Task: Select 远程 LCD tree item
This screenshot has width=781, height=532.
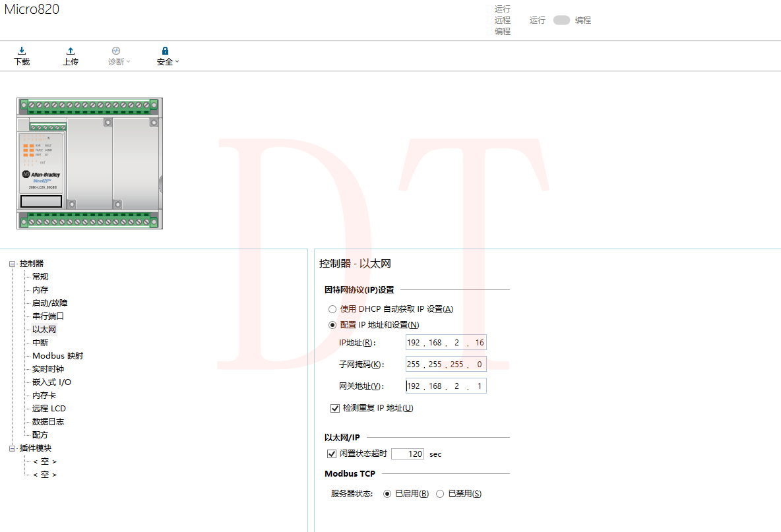Action: 49,409
